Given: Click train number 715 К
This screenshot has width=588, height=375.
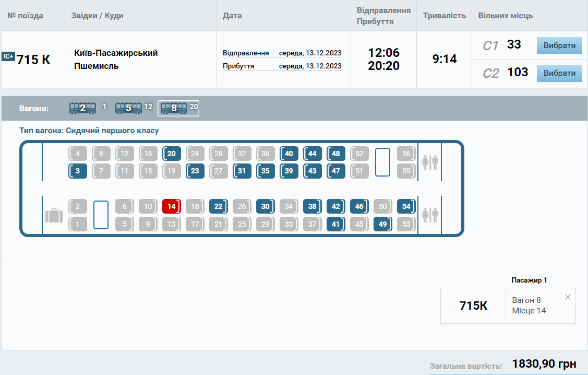Looking at the screenshot, I should (33, 60).
